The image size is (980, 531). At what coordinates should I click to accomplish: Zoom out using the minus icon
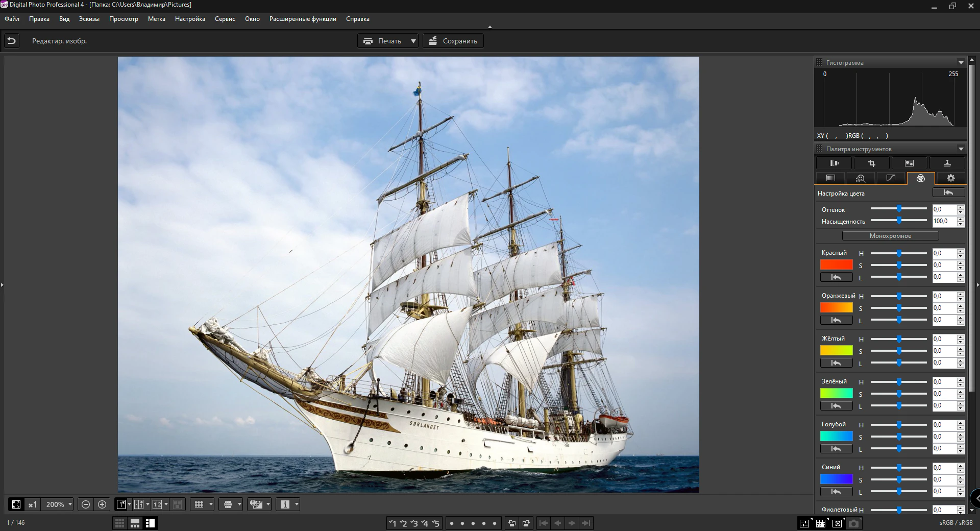coord(86,504)
